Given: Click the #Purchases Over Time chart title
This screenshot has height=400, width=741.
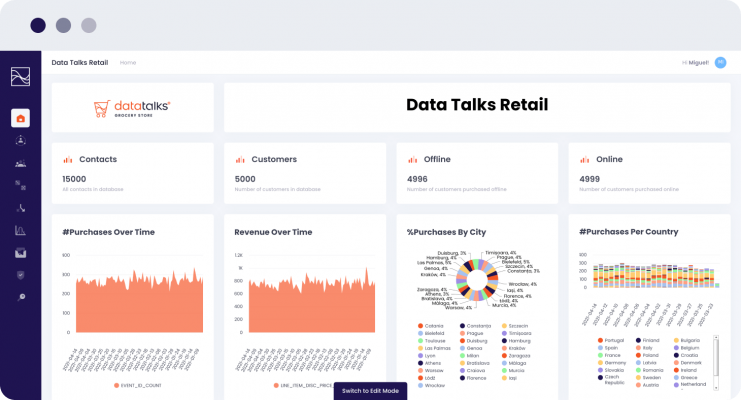Looking at the screenshot, I should coord(109,232).
